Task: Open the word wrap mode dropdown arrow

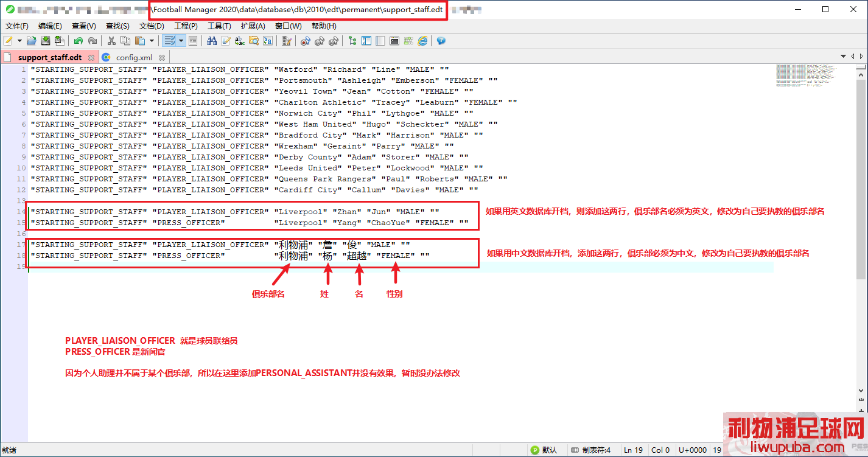Action: 181,41
